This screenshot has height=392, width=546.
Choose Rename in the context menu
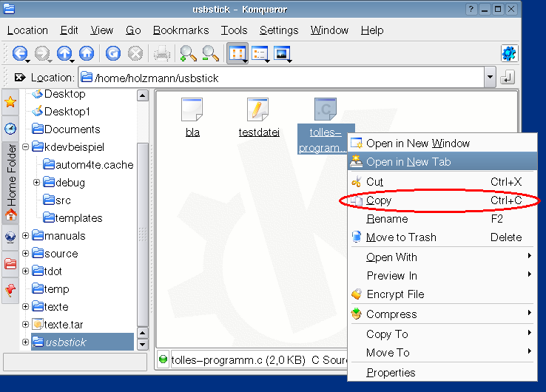pyautogui.click(x=442, y=219)
